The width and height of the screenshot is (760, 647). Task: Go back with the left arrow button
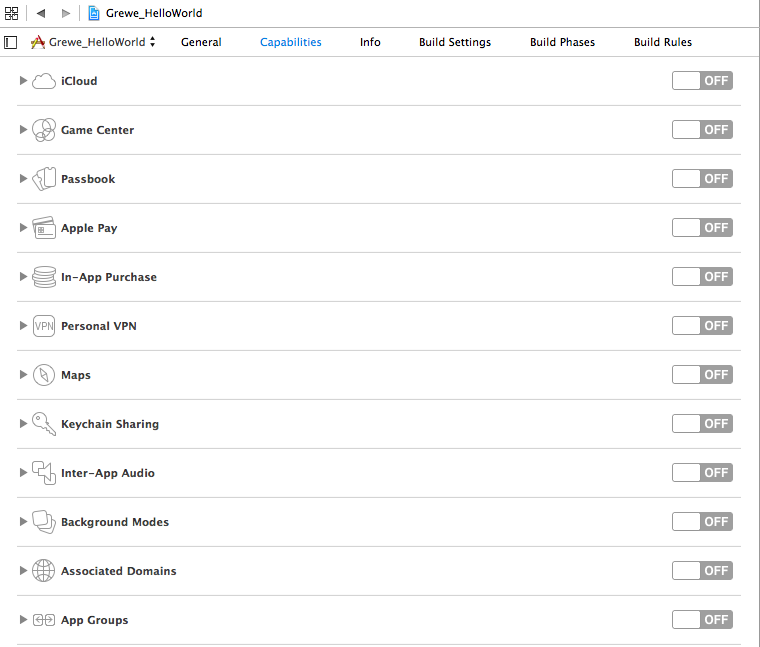point(41,13)
